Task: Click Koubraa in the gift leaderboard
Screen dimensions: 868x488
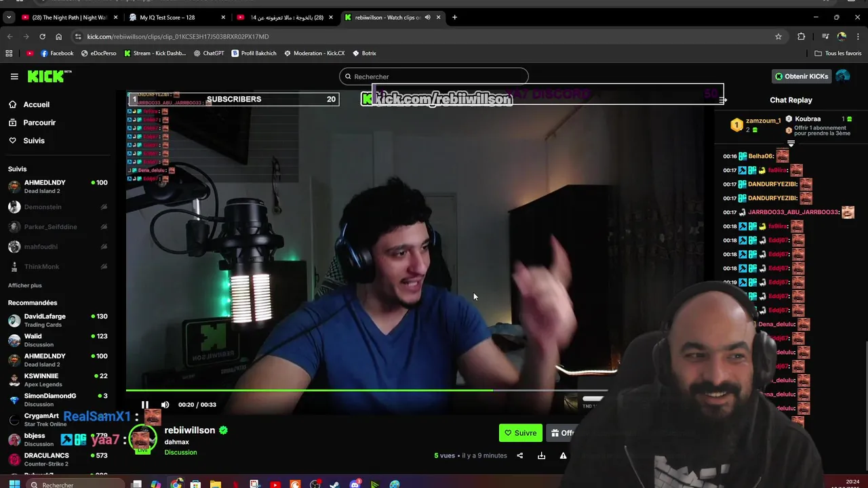Action: coord(807,119)
